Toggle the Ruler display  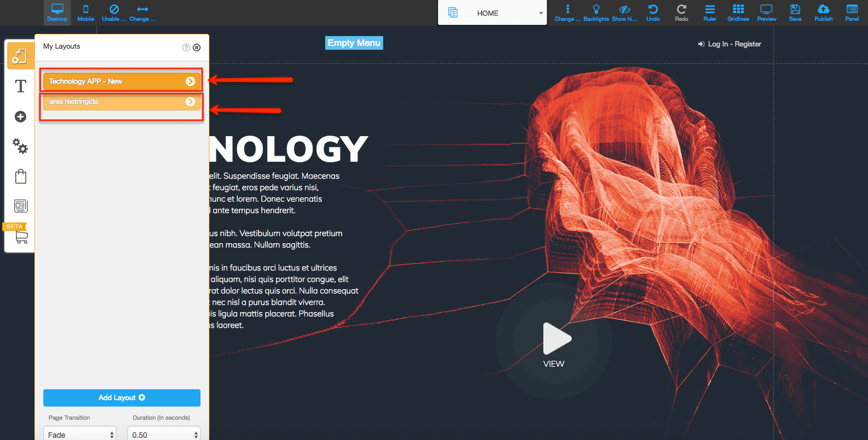click(x=709, y=13)
